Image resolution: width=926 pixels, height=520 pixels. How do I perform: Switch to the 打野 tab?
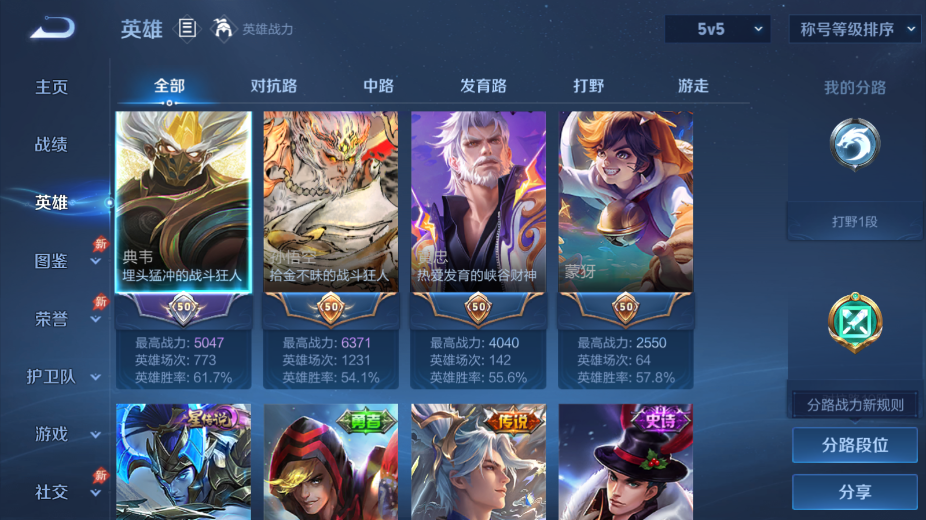588,86
